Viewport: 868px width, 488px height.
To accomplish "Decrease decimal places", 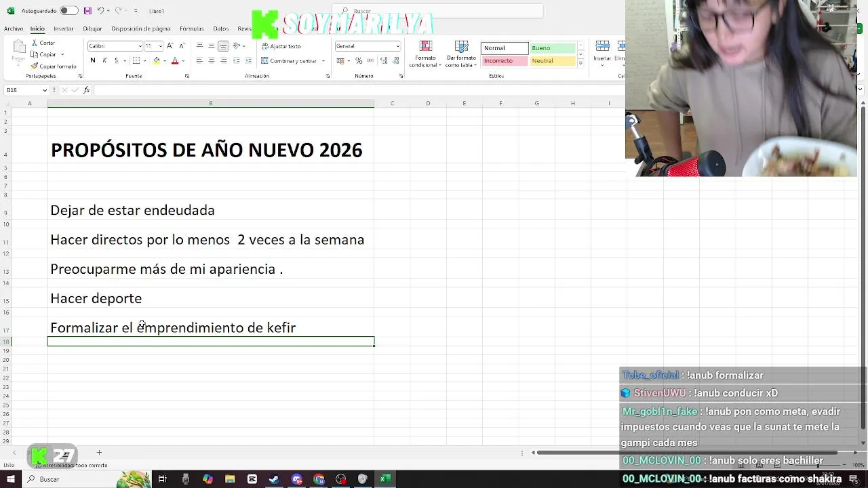I will pos(395,60).
